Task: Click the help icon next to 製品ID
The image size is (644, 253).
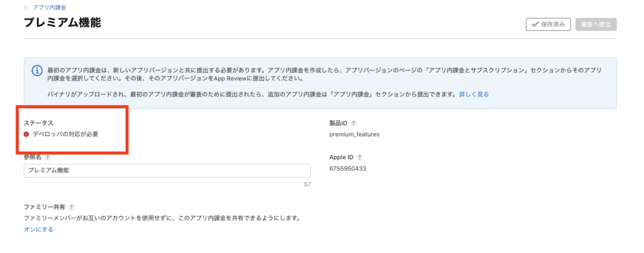Action: click(x=353, y=123)
